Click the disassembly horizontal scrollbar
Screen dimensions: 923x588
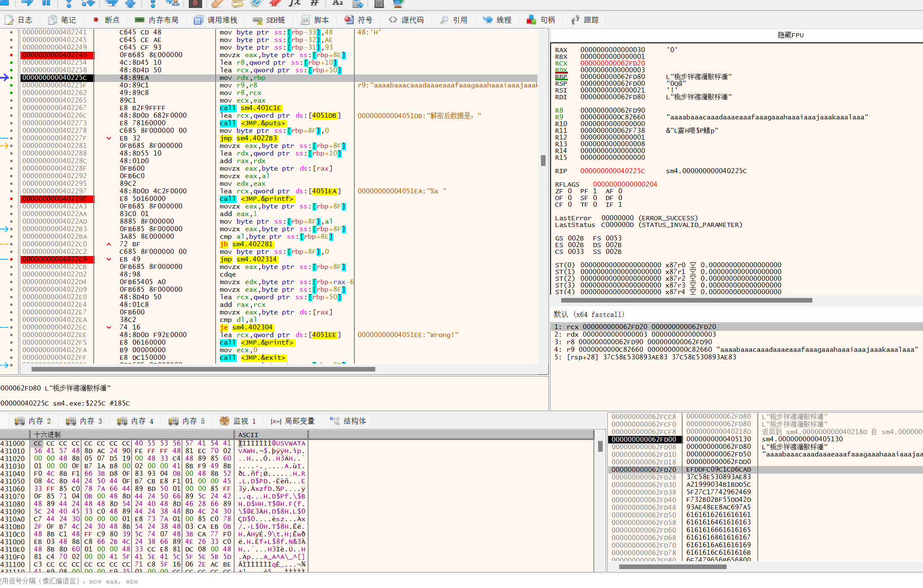coord(203,369)
